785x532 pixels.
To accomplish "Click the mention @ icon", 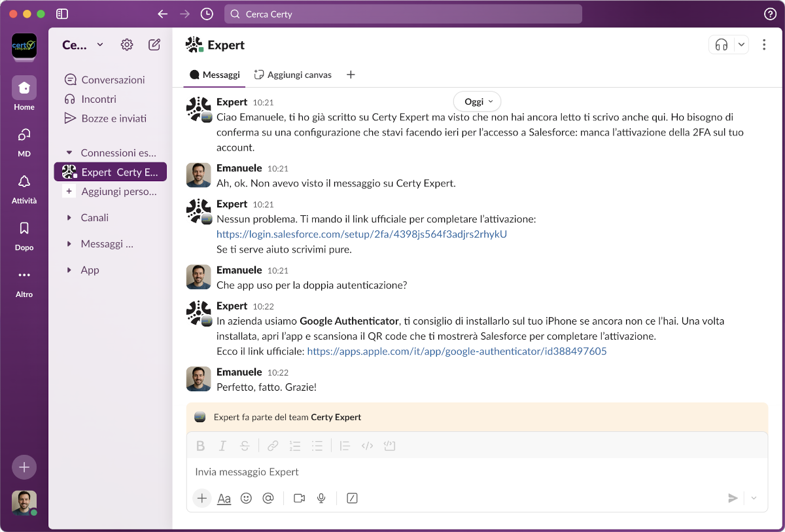I will click(x=268, y=498).
